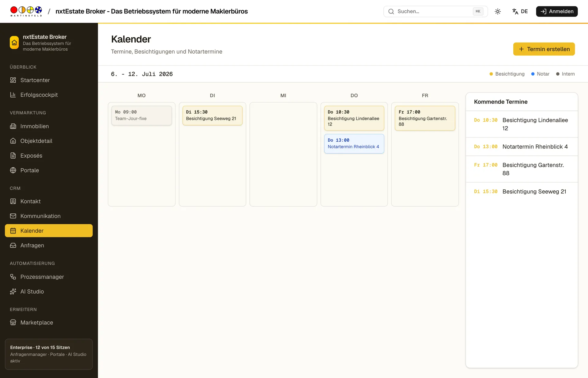
Task: Go to Immobilien menu item
Action: [49, 126]
